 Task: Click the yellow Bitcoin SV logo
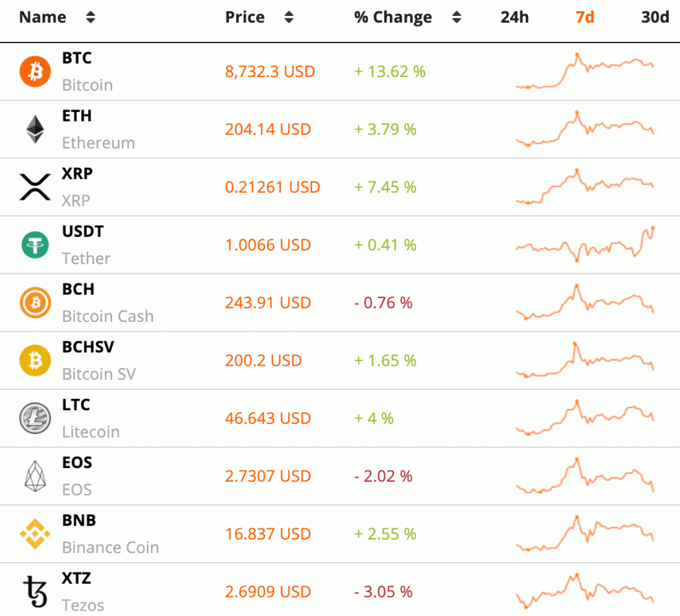point(35,360)
